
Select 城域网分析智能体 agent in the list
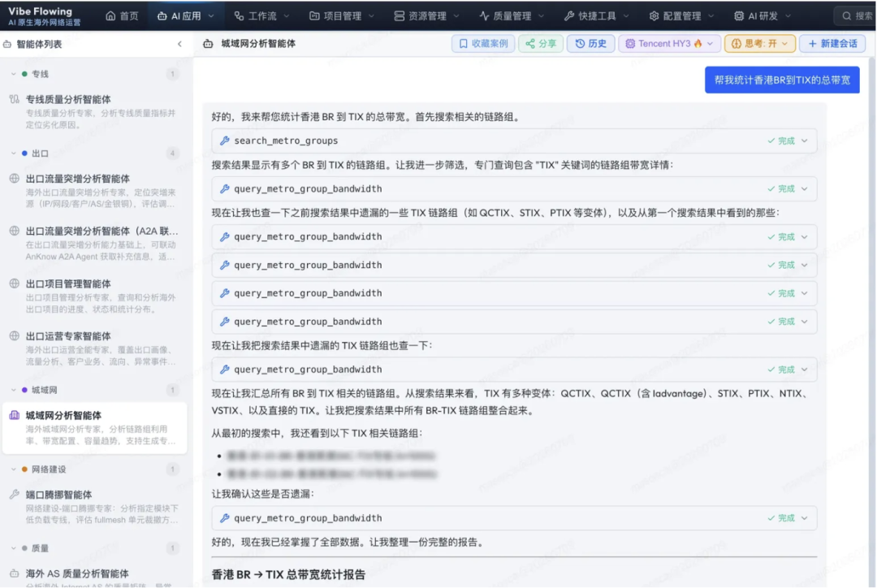coord(94,427)
